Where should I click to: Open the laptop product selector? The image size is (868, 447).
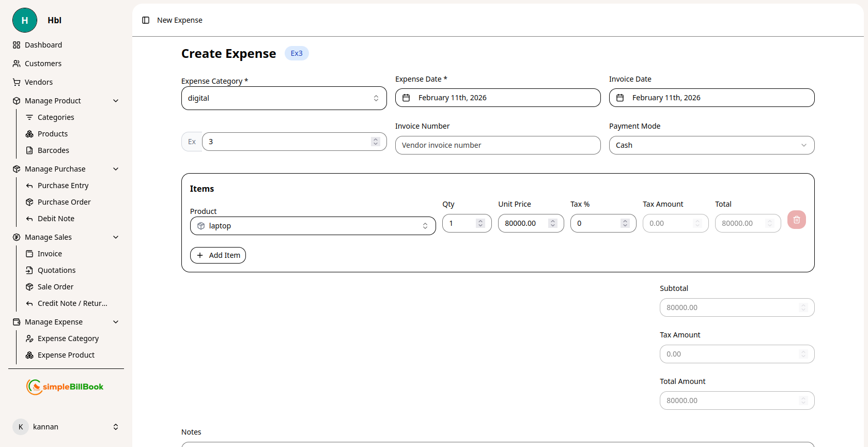coord(313,226)
